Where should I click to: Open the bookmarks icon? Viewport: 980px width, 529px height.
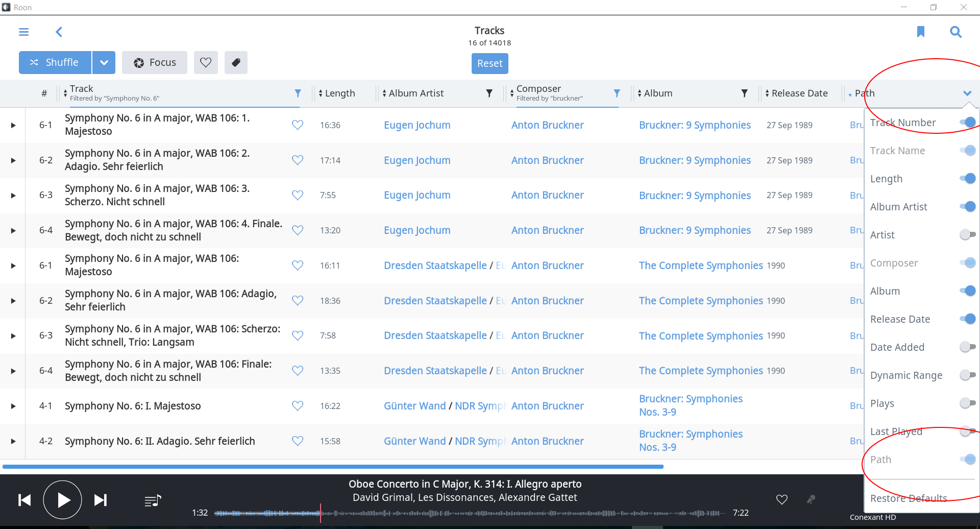coord(920,32)
